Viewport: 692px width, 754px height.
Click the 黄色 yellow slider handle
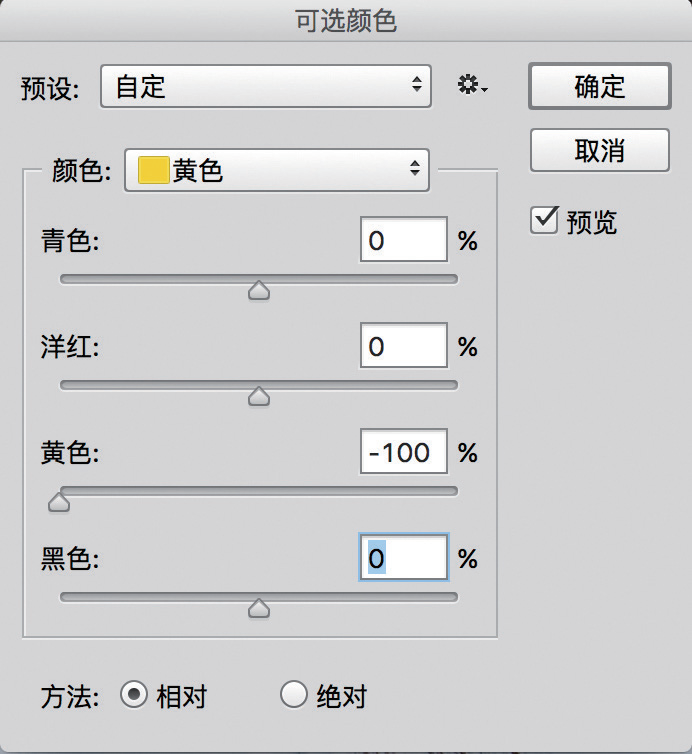pos(59,502)
